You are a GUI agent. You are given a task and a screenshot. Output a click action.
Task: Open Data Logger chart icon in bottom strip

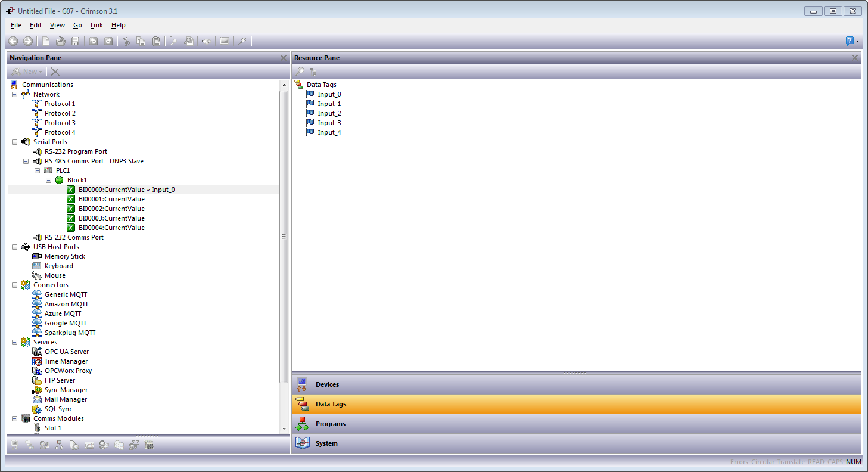(89, 445)
